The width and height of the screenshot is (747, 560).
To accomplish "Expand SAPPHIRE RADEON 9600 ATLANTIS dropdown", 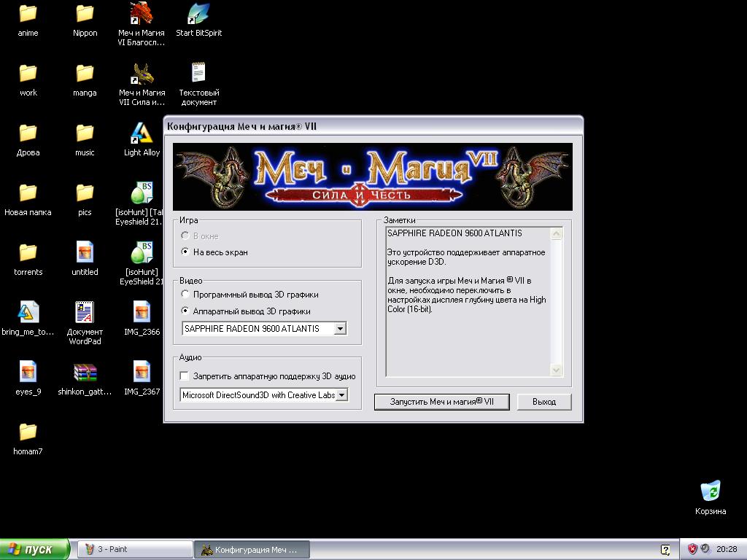I will (339, 329).
